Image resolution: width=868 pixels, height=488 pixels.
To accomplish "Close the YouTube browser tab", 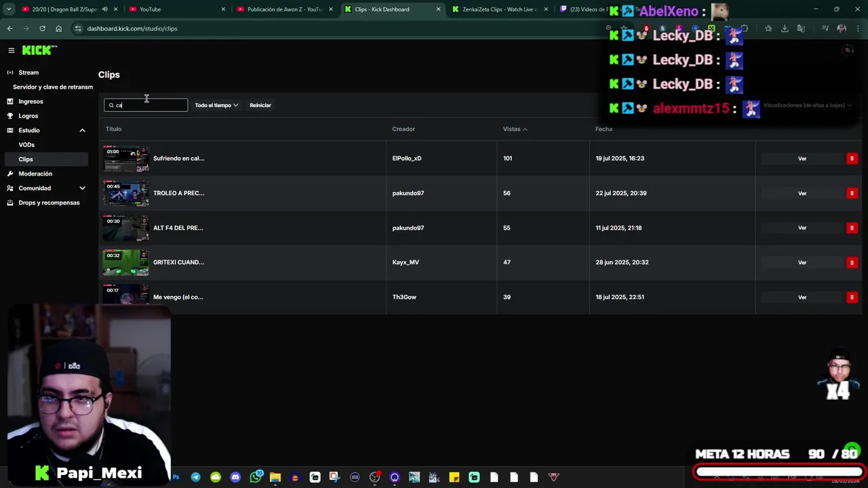I will 223,9.
